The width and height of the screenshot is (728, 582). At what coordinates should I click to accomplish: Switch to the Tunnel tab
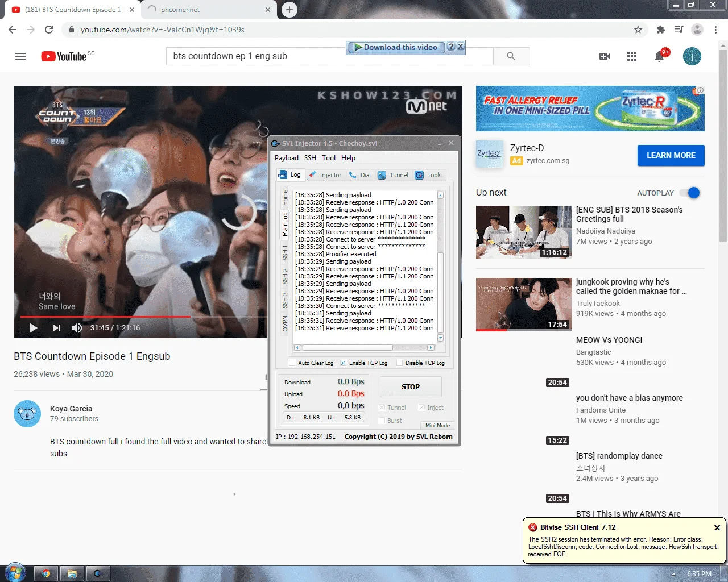[x=393, y=175]
